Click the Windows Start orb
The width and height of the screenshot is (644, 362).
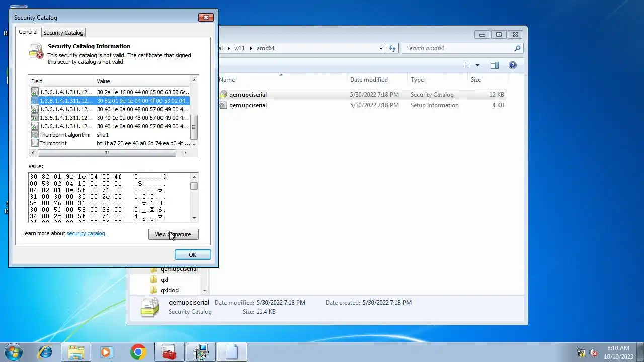pos(14,352)
